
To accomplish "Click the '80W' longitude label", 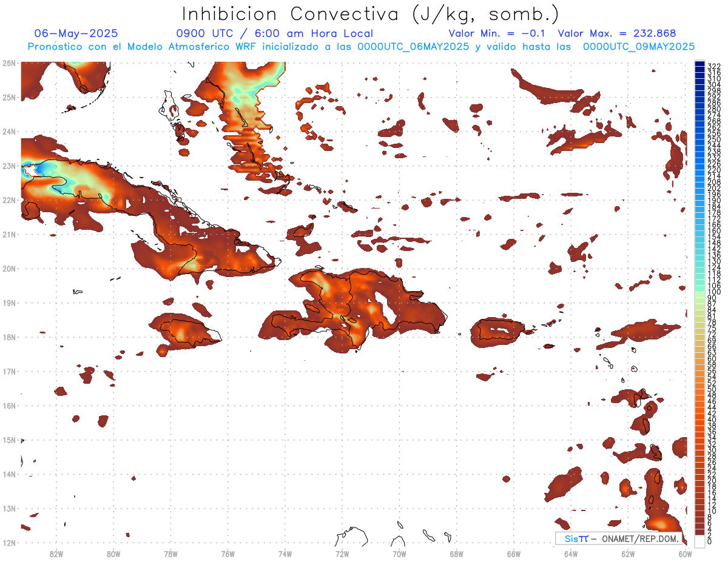I will (113, 554).
